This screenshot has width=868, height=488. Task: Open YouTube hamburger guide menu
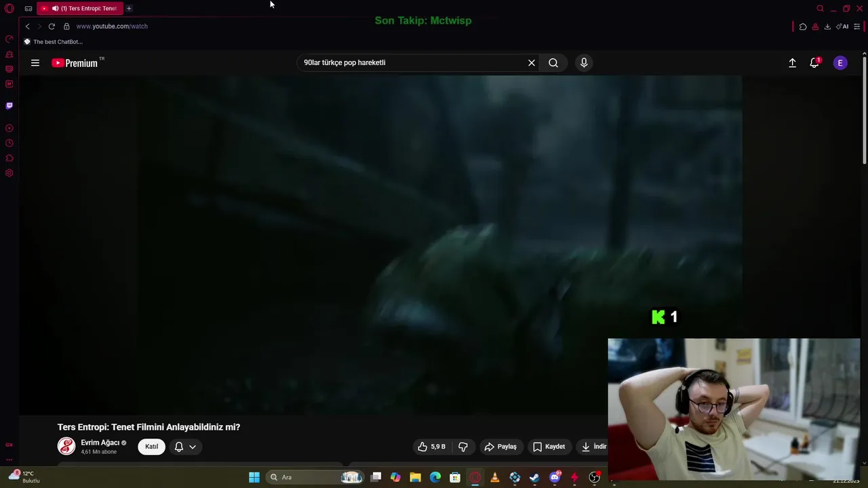tap(35, 63)
